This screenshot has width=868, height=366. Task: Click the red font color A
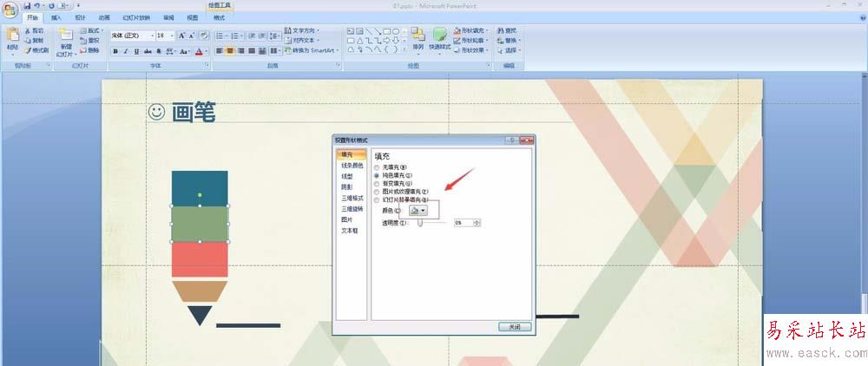coord(199,51)
